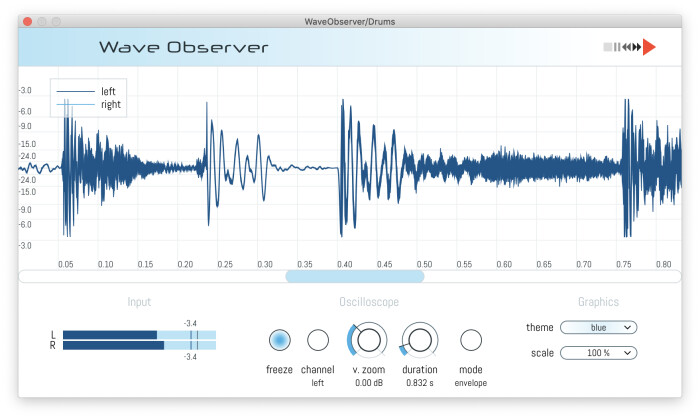Adjust the duration knob
Screen dimensions: 700x419
pos(420,340)
